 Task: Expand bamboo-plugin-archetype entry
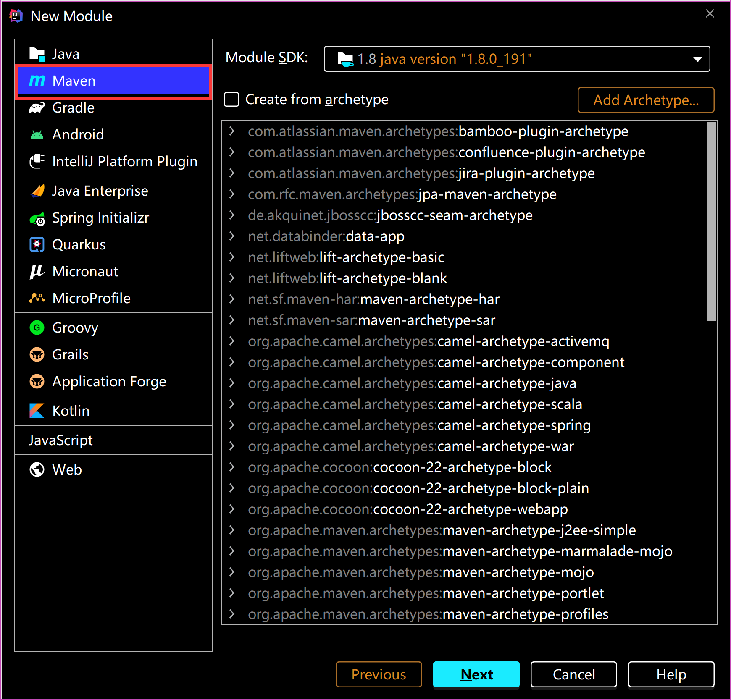[231, 131]
